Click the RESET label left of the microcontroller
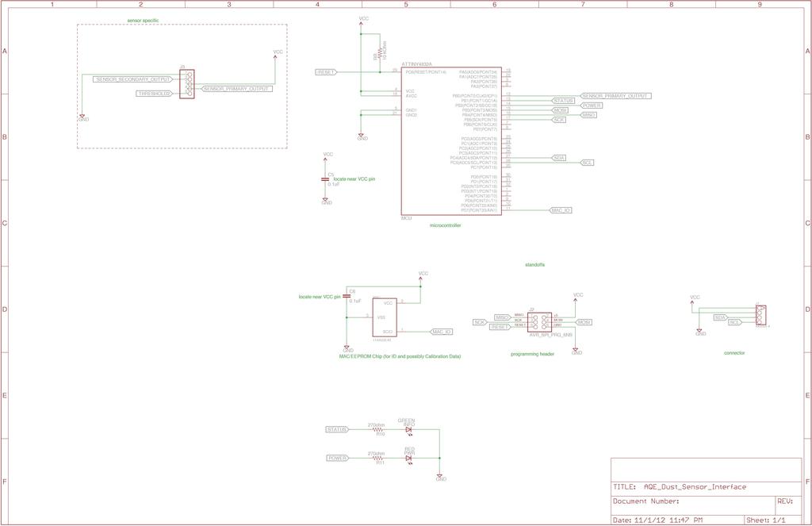Viewport: 812px width, 526px height. [326, 72]
